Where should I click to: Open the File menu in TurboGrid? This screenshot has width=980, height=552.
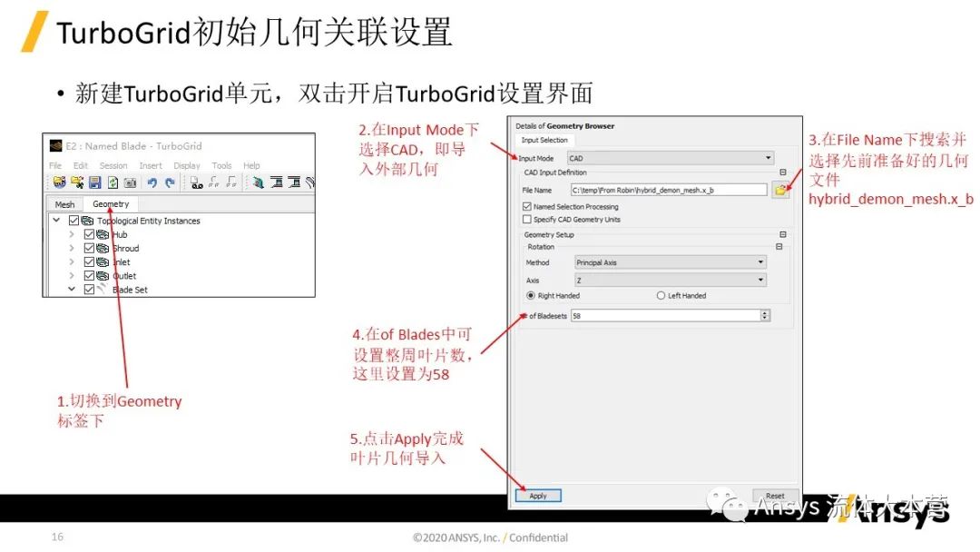click(55, 165)
